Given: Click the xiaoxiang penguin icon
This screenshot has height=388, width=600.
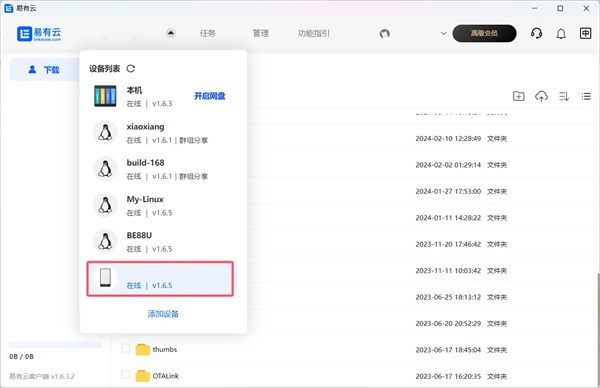Looking at the screenshot, I should 105,132.
